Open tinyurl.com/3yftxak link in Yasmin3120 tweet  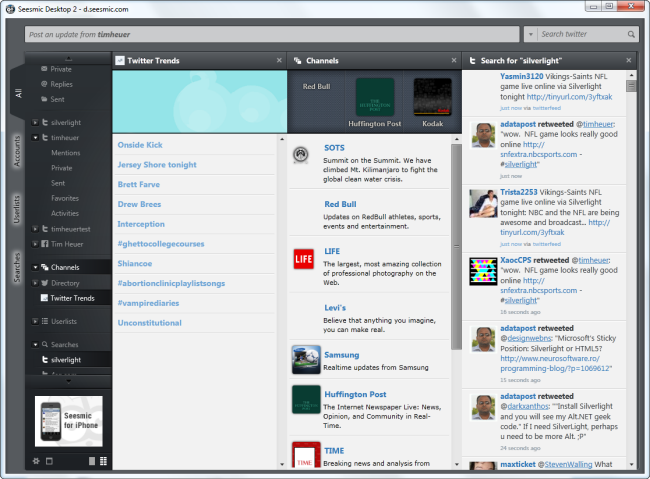tap(569, 97)
